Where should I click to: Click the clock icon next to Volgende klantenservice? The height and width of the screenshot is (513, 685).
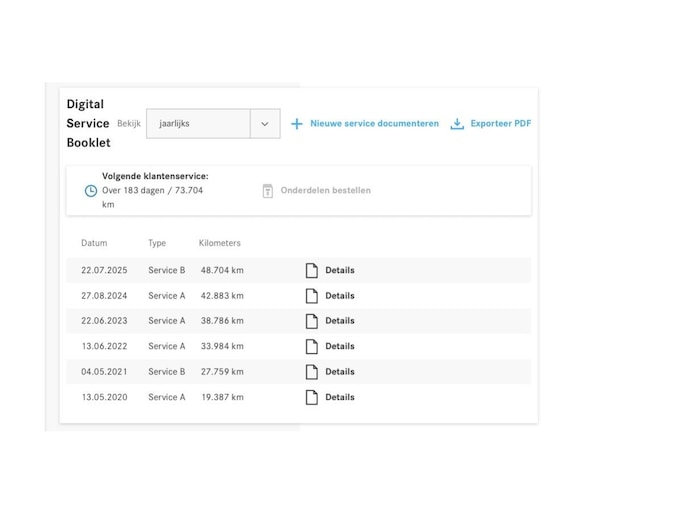point(91,190)
